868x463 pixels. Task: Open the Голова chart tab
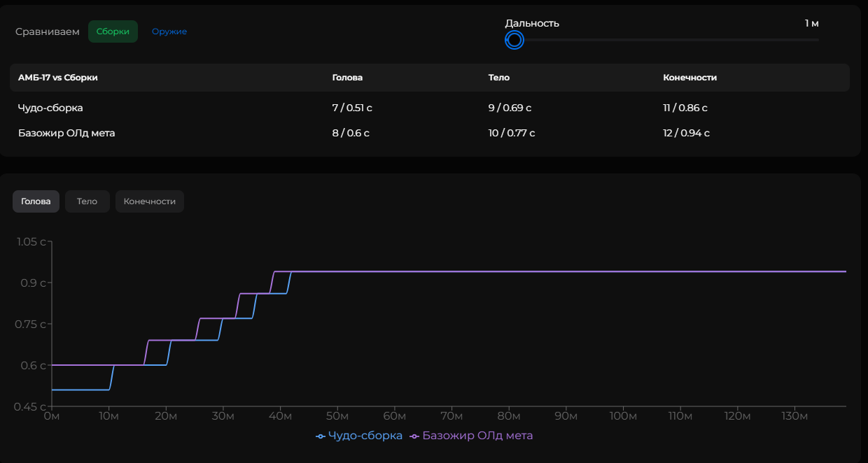(x=36, y=201)
